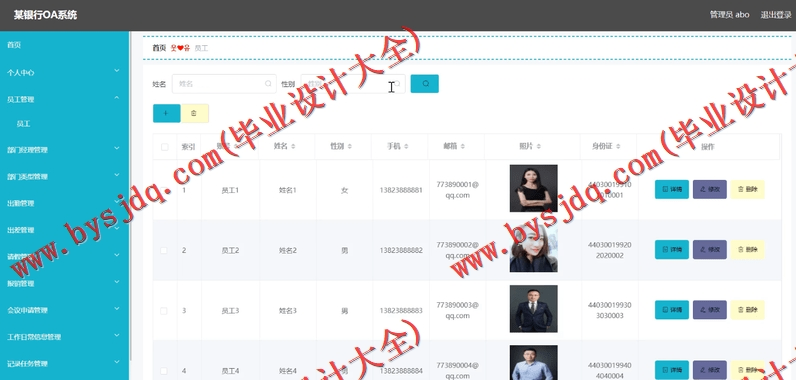Open 详情 for 员工2 row

click(x=672, y=250)
